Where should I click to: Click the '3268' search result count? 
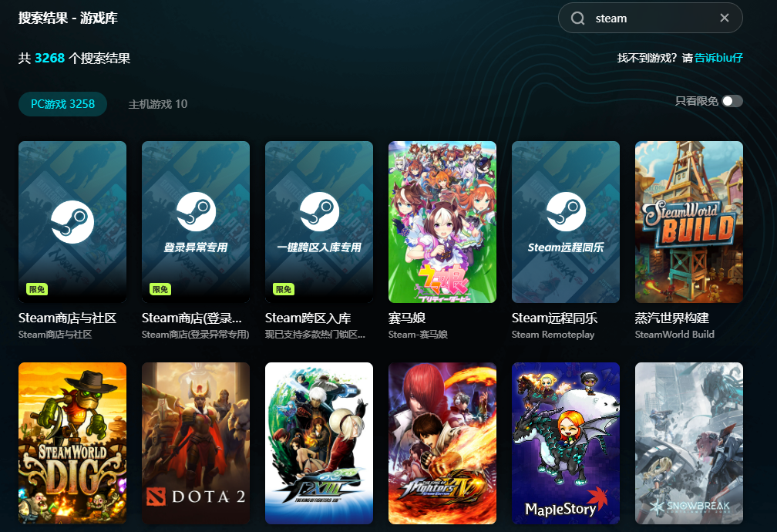click(x=49, y=58)
